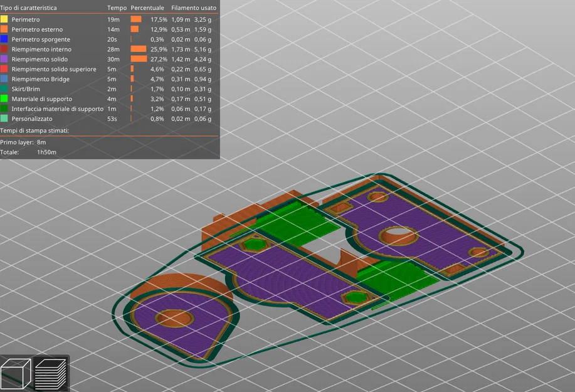Click the Tempi di stampa stimati label
The image size is (575, 392).
tap(34, 130)
